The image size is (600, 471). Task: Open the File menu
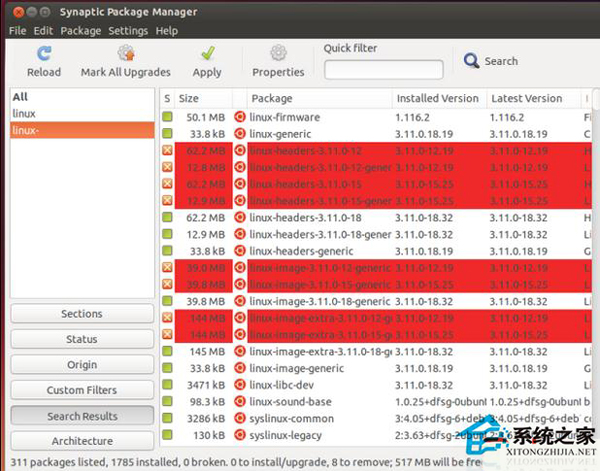(18, 31)
